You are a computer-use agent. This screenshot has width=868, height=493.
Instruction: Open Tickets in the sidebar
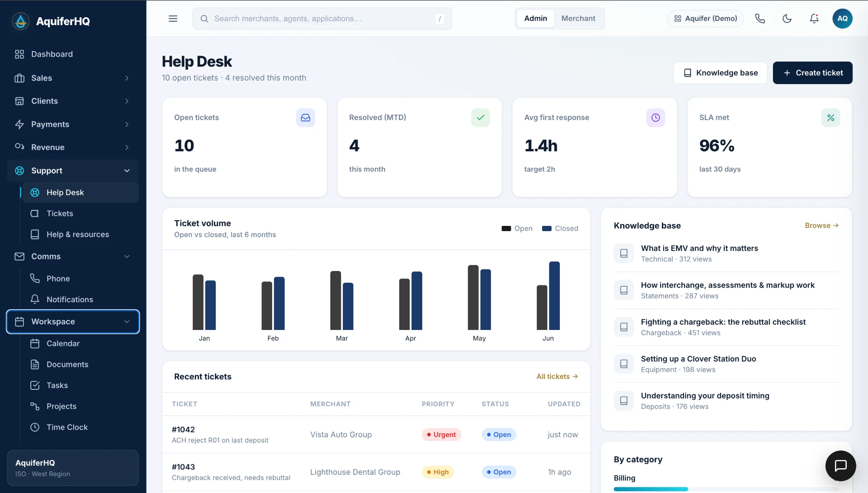point(81,213)
